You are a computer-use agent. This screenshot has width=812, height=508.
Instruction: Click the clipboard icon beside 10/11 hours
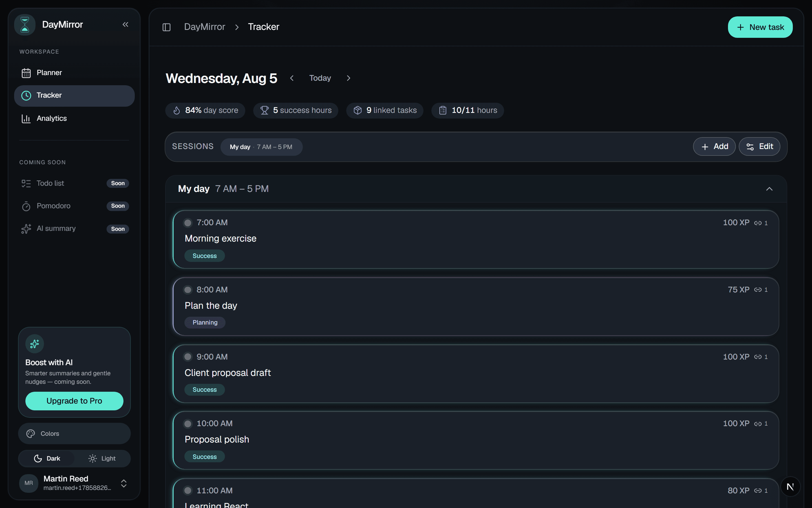443,110
